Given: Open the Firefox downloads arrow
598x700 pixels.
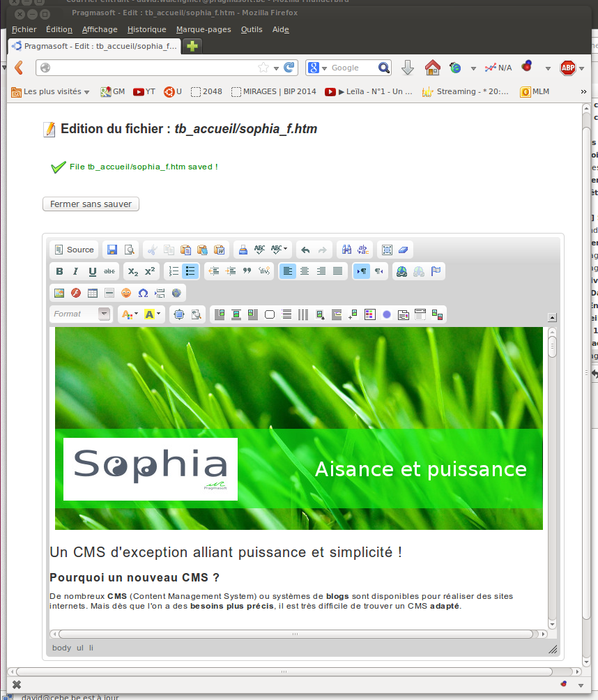Looking at the screenshot, I should pos(408,68).
